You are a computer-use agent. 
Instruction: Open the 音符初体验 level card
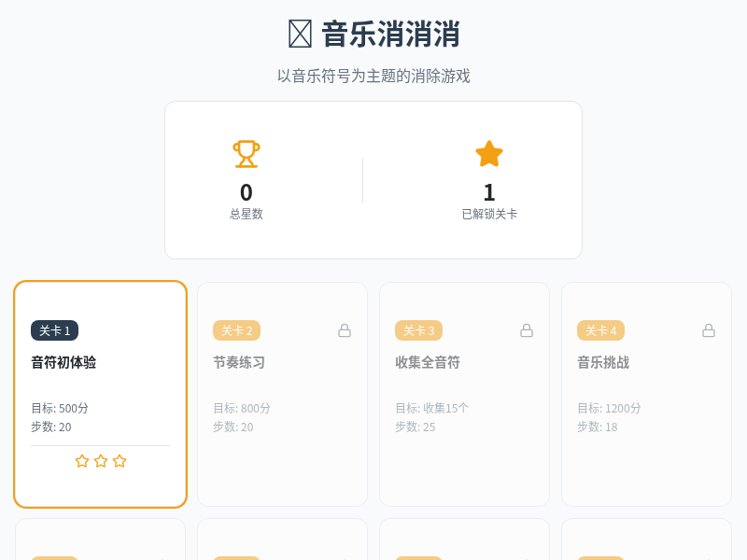[99, 392]
